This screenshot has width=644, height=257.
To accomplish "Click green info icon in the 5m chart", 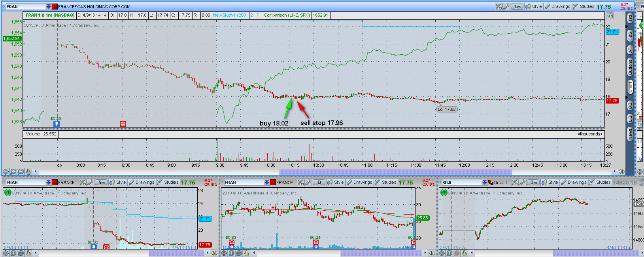I will click(8, 192).
